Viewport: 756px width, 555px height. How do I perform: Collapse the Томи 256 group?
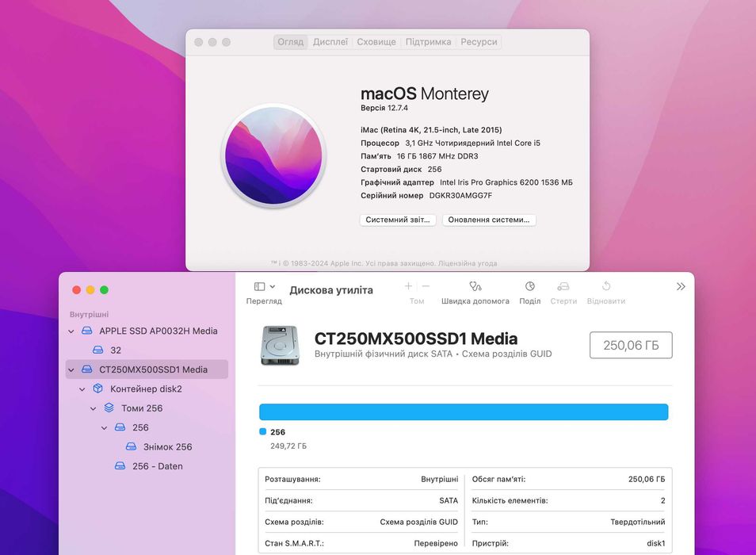tap(94, 408)
